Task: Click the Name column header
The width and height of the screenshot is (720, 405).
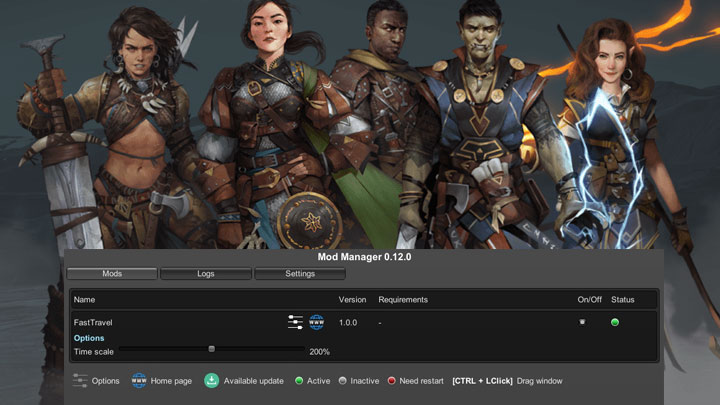Action: pos(84,299)
